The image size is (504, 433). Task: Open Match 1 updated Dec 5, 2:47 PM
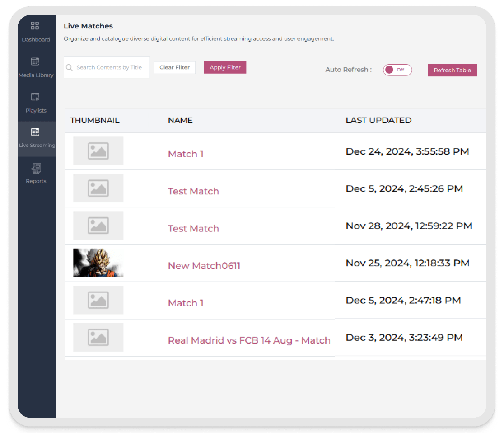click(x=186, y=303)
